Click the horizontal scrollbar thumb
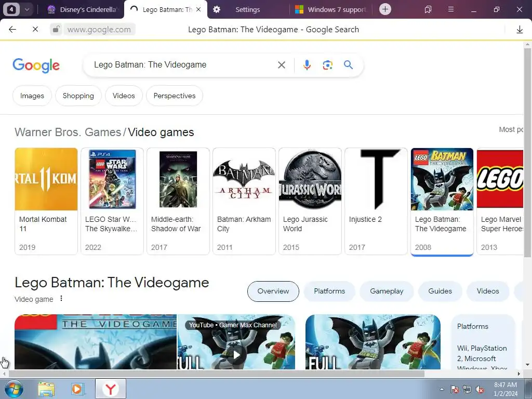The image size is (532, 399). (216, 374)
